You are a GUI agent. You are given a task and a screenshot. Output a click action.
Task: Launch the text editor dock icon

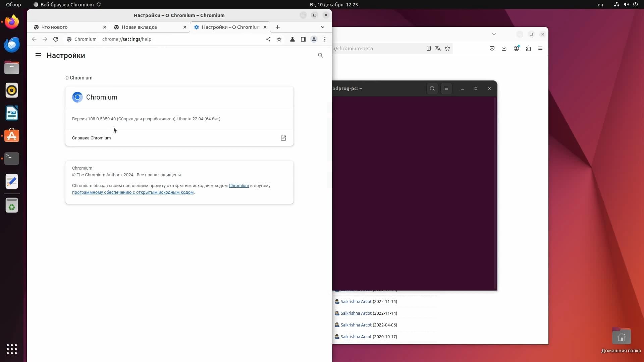[12, 181]
